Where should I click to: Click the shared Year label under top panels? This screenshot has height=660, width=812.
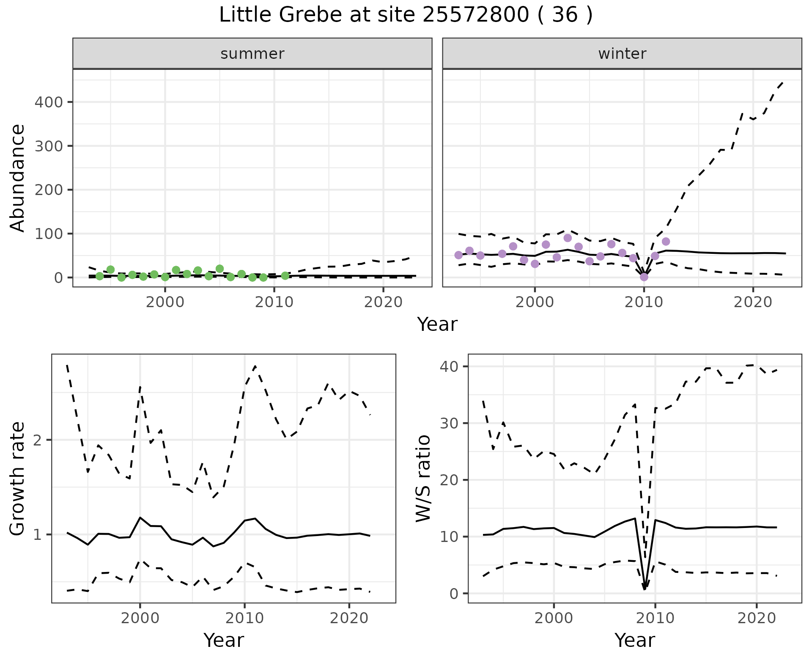[x=437, y=324]
